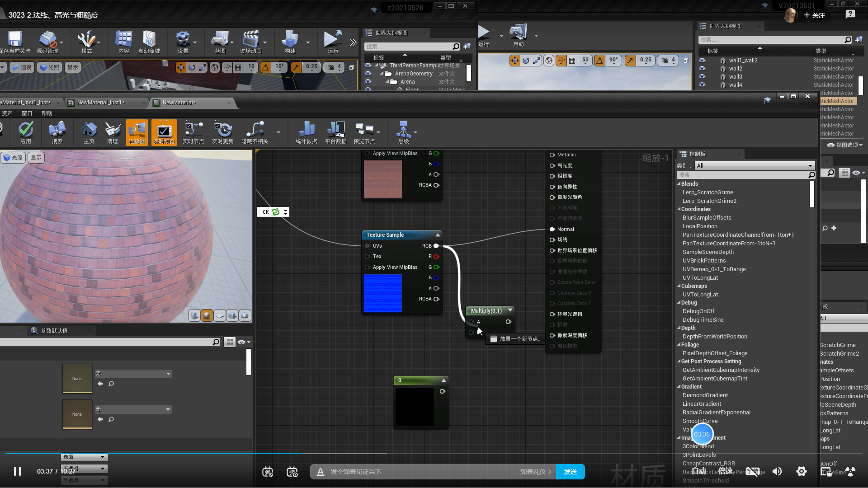The width and height of the screenshot is (868, 488).
Task: Open the View Options (视图选项) dropdown
Action: click(x=845, y=145)
